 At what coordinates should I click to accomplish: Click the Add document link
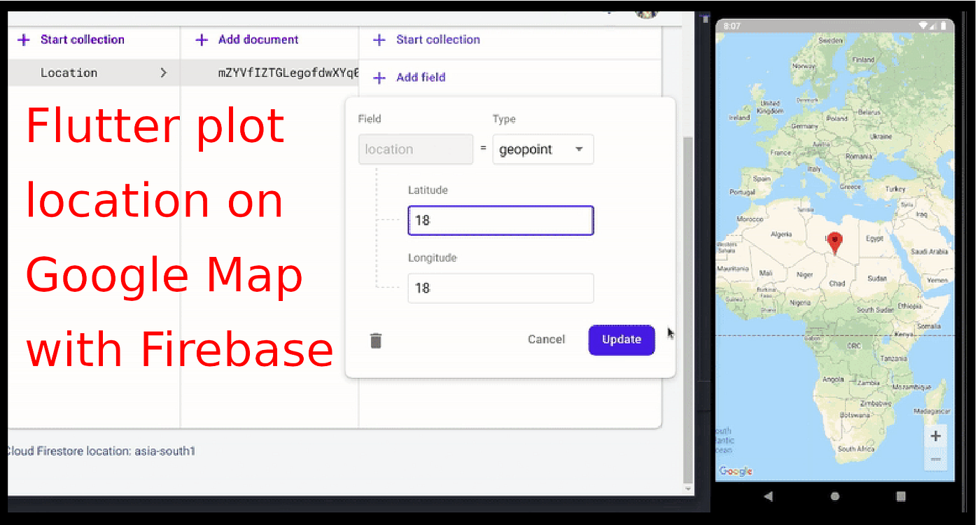258,40
